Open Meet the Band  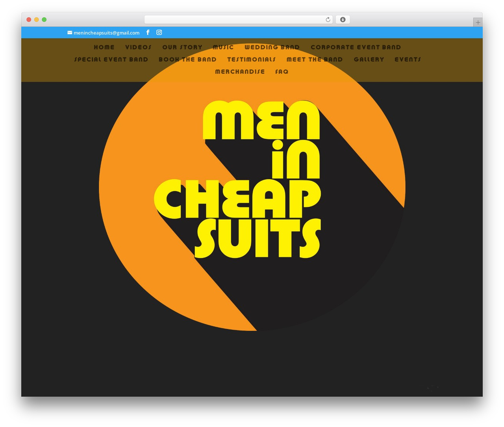pos(315,59)
